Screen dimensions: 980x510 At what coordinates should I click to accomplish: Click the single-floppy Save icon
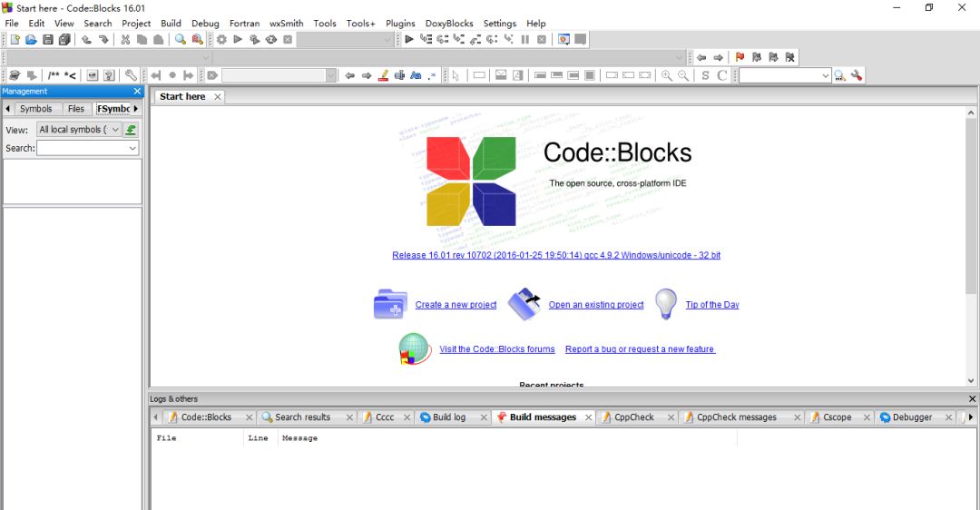click(x=48, y=39)
